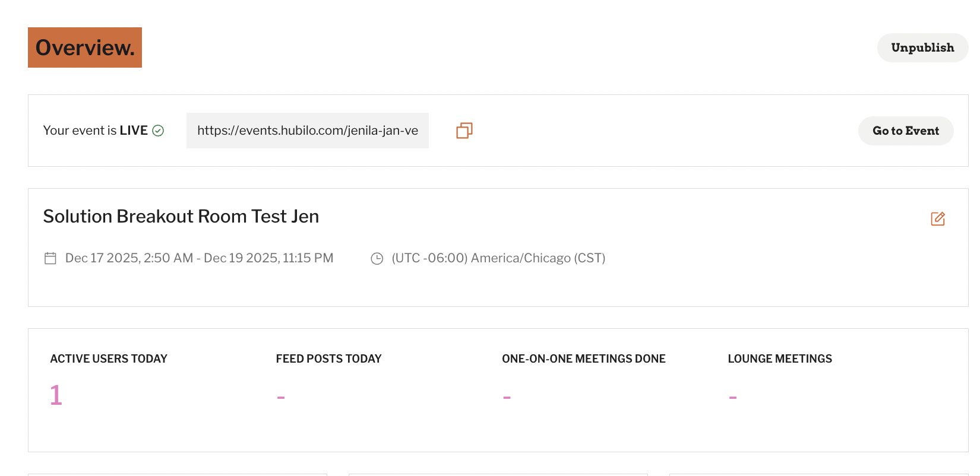Screen dimensions: 980x476
Task: Click the Overview heading
Action: coord(85,47)
